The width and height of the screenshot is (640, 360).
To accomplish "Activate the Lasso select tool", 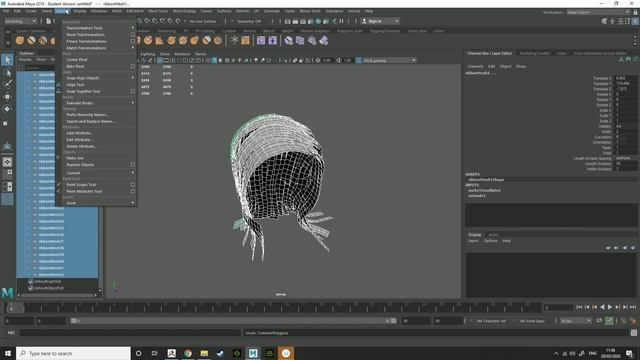I will coord(7,73).
